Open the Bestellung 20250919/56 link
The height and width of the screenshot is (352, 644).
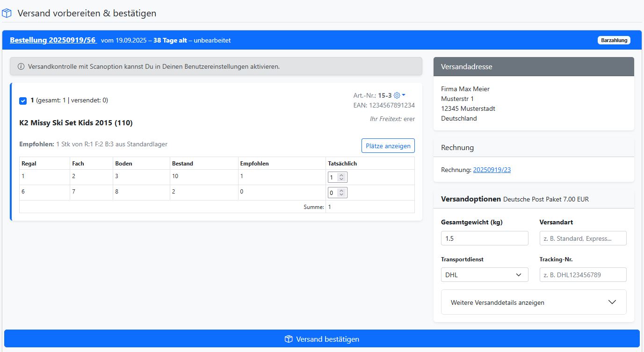53,40
